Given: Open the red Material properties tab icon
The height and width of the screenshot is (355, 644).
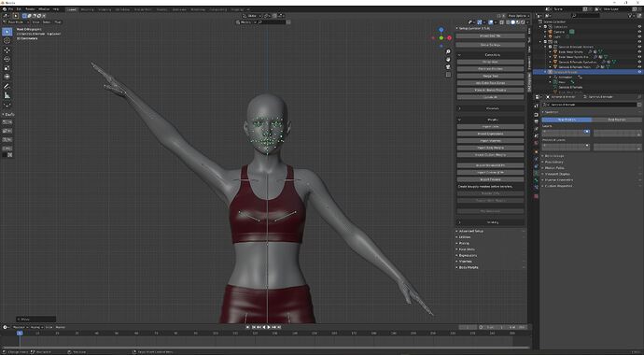Looking at the screenshot, I should pos(536,196).
